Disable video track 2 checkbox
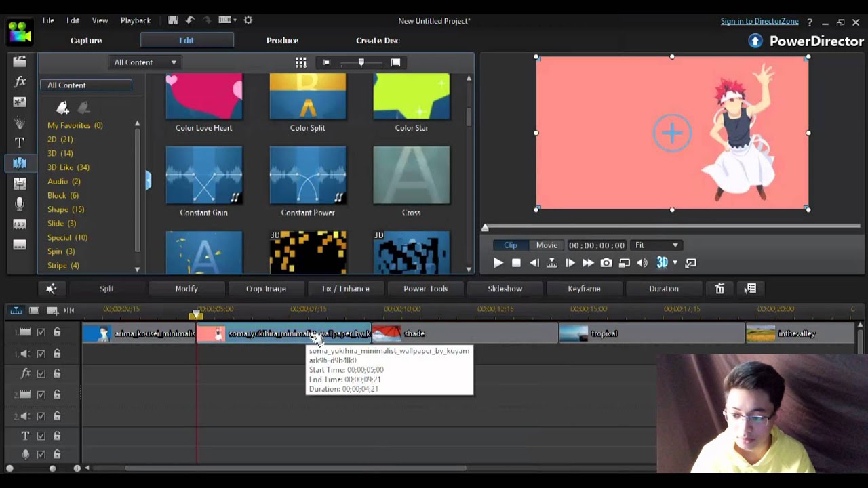 point(41,394)
